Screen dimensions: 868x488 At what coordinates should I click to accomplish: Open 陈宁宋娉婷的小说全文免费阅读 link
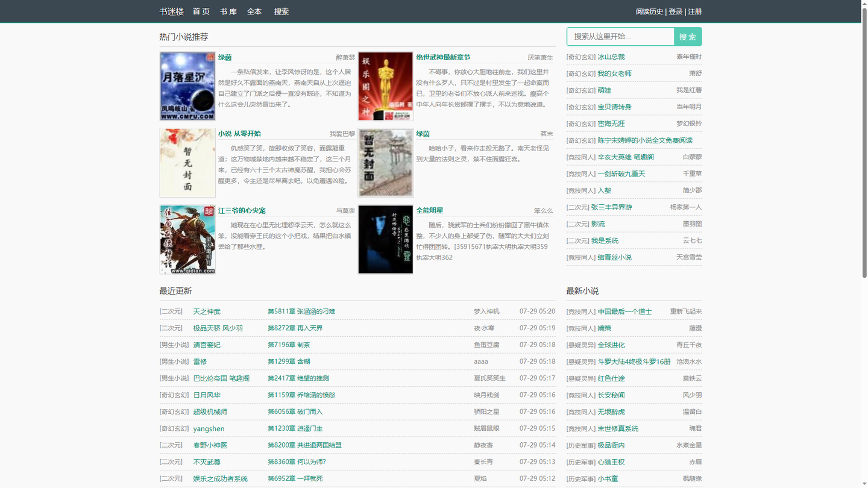tap(645, 140)
